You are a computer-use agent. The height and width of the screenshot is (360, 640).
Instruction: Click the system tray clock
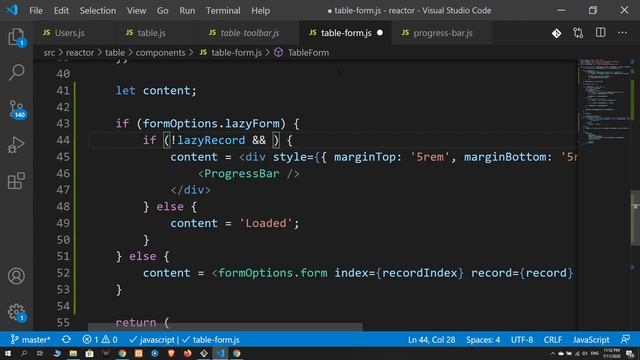(x=612, y=353)
